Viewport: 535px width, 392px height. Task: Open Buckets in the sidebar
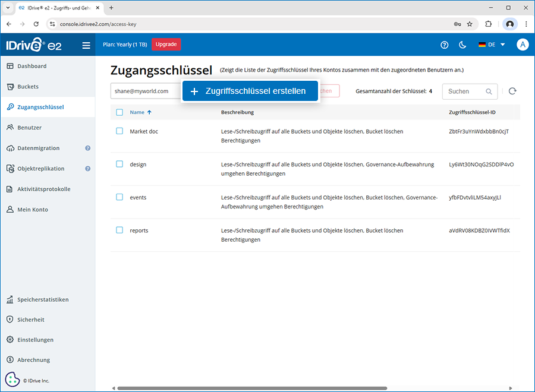[x=28, y=87]
